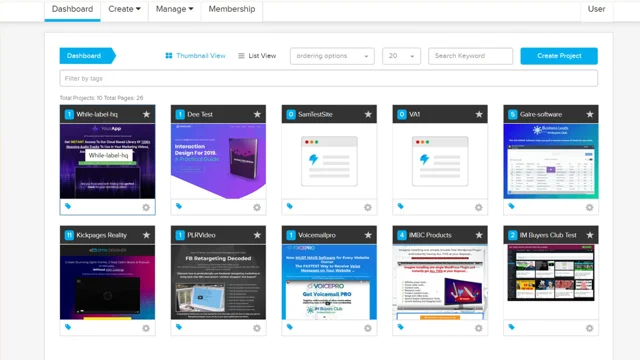Open IMBC Products project thumbnail
This screenshot has width=640, height=360.
pos(440,282)
